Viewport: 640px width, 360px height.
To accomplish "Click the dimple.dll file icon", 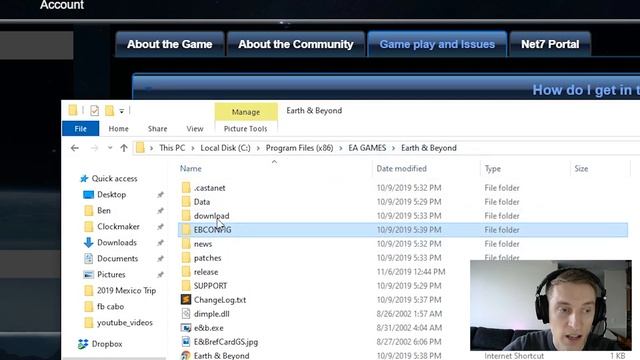I will pyautogui.click(x=186, y=313).
